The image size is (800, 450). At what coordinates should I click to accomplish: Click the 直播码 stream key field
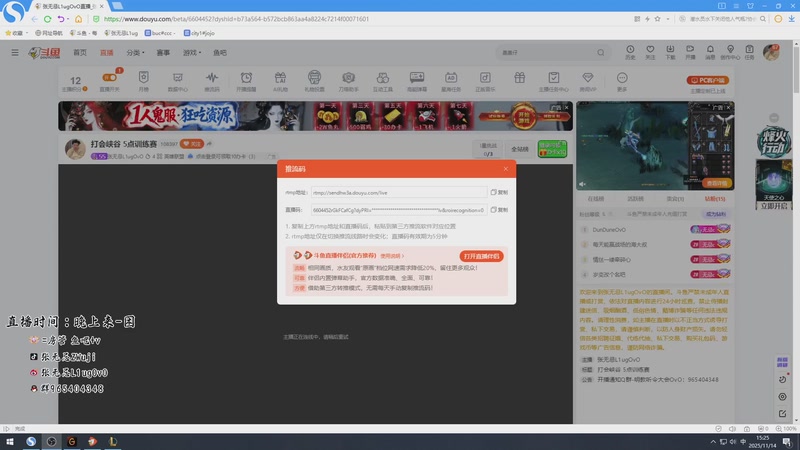tap(398, 210)
